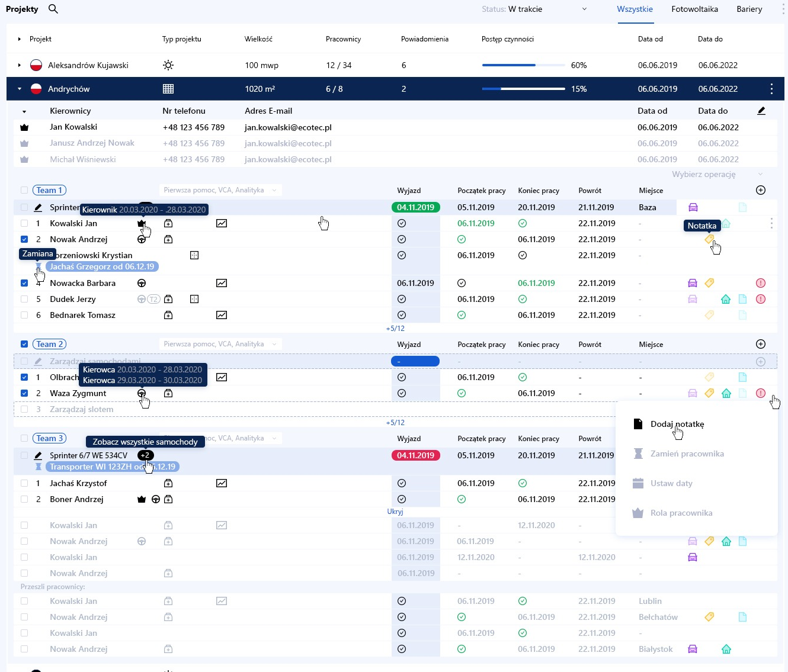The height and width of the screenshot is (672, 788).
Task: Click the Team 1 label button
Action: point(49,190)
